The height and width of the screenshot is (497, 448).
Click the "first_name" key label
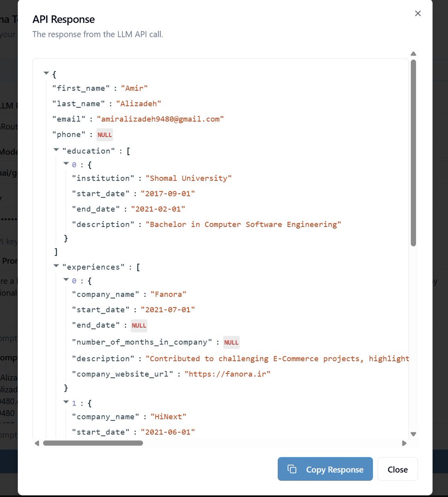point(81,88)
